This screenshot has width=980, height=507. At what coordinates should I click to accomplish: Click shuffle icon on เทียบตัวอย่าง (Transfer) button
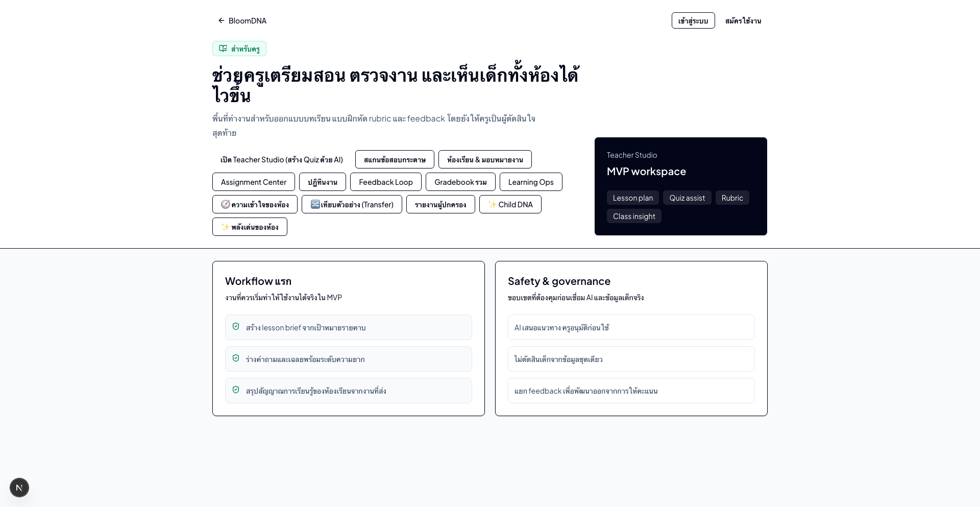(315, 204)
